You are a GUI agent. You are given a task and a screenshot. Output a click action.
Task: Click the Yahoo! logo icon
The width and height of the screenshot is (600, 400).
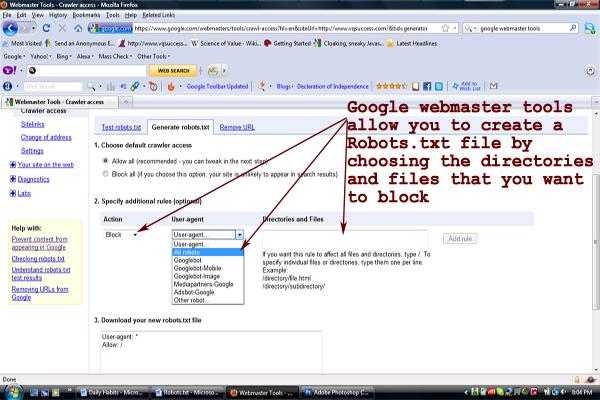coord(9,70)
